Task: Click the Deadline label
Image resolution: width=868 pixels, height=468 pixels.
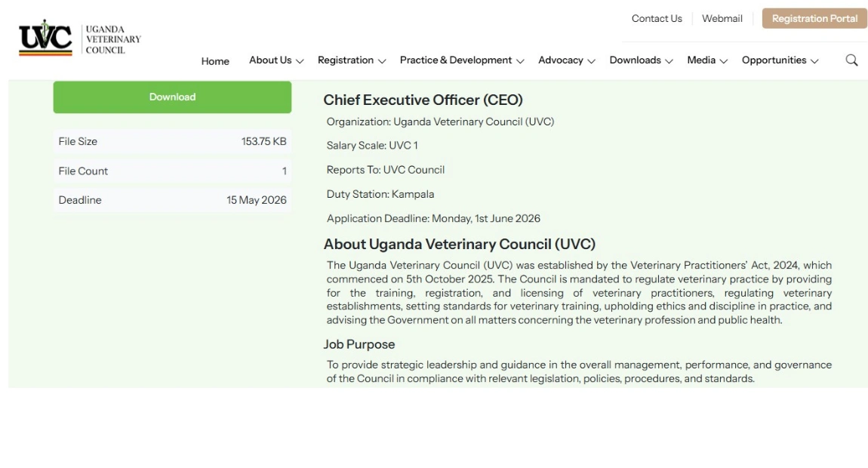Action: click(80, 200)
